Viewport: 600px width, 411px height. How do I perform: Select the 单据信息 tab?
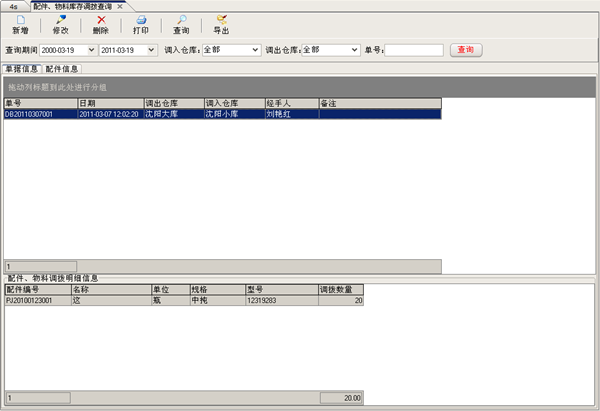(x=20, y=69)
